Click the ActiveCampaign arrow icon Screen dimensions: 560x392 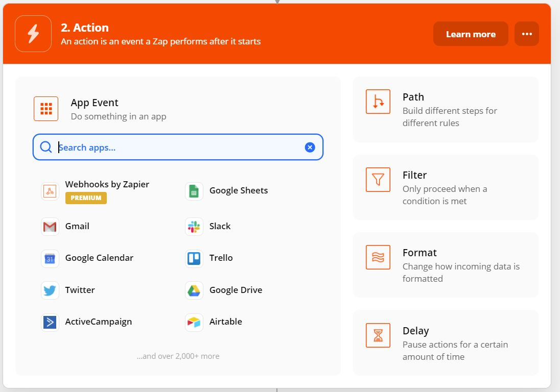point(50,322)
